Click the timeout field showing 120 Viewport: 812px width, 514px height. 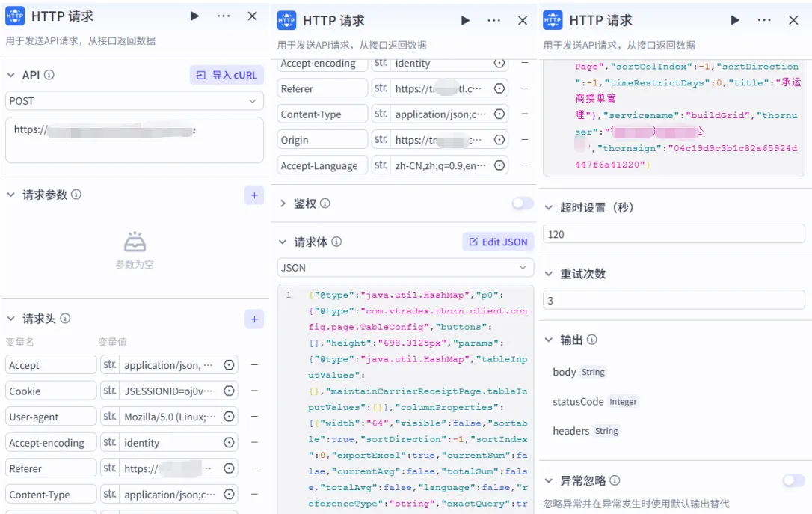pos(674,233)
